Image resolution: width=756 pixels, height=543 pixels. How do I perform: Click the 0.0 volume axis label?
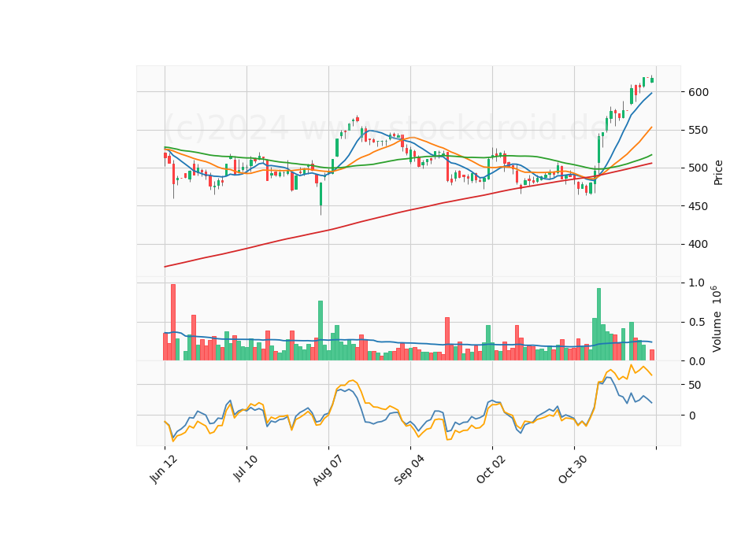pyautogui.click(x=697, y=361)
